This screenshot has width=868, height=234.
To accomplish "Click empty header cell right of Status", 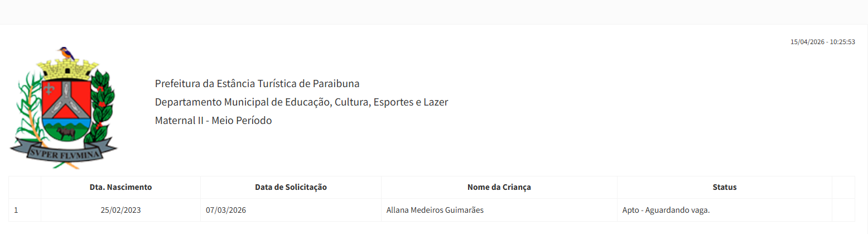I will 843,187.
